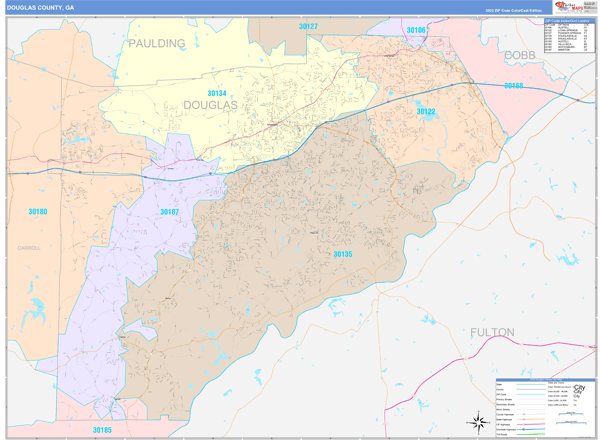
Task: Select the 30122 ZIP code label
Action: coord(426,111)
